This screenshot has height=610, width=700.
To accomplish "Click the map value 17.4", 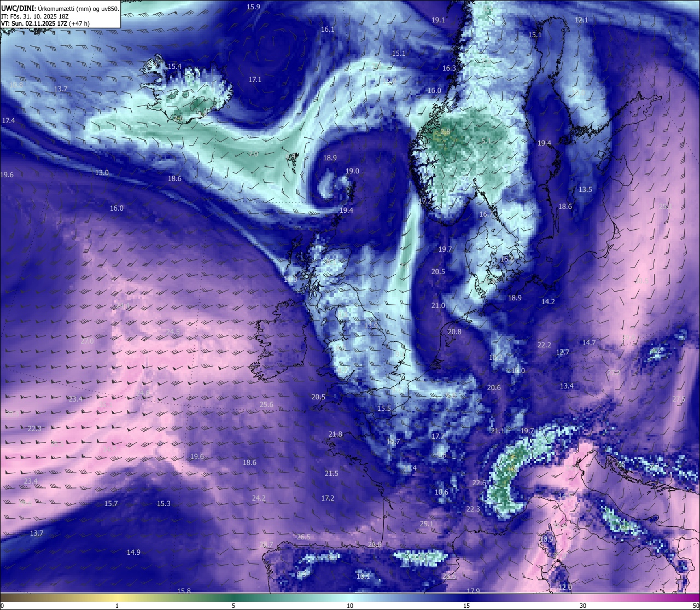I will (x=8, y=120).
